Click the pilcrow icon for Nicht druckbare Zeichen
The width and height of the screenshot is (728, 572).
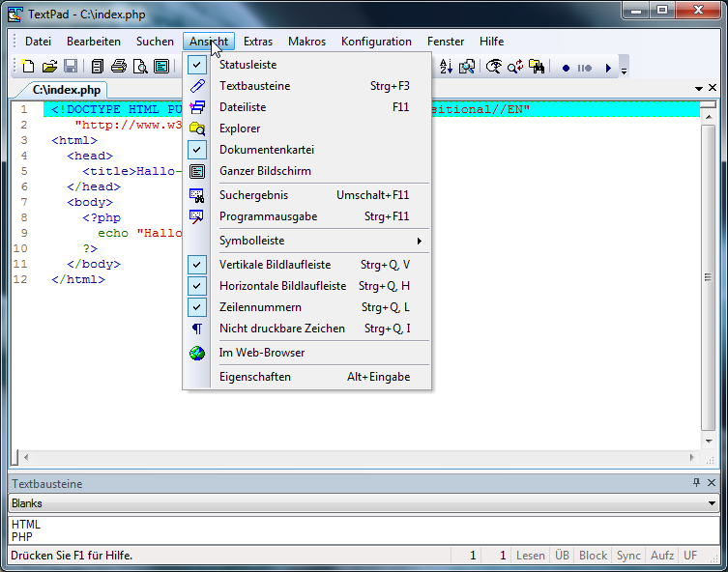coord(197,329)
